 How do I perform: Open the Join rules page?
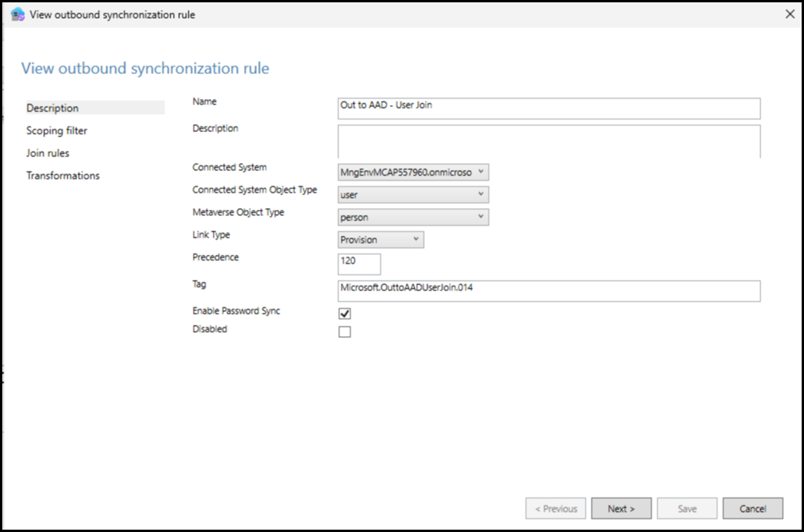click(x=48, y=154)
